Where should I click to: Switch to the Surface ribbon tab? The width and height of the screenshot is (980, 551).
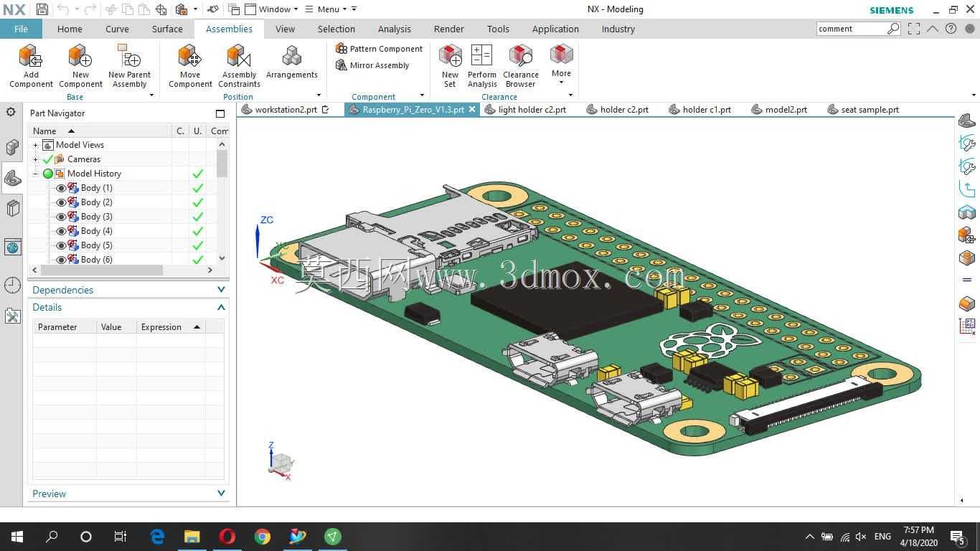167,29
